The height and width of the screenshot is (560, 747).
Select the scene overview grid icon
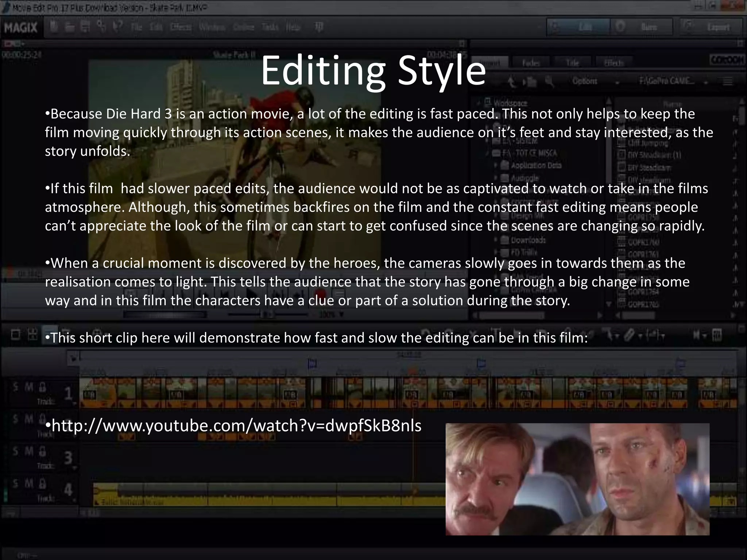click(33, 334)
